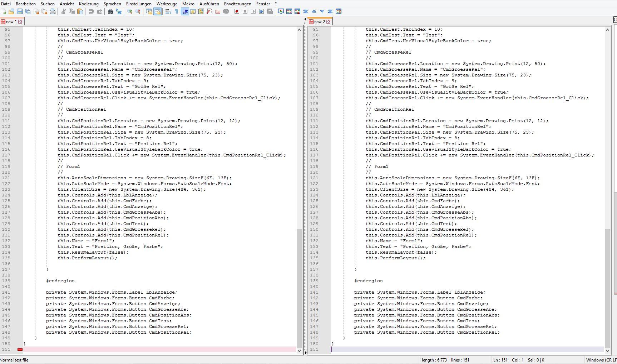Click the left pane scrollbar down arrow
Image resolution: width=617 pixels, height=364 pixels.
[x=300, y=351]
